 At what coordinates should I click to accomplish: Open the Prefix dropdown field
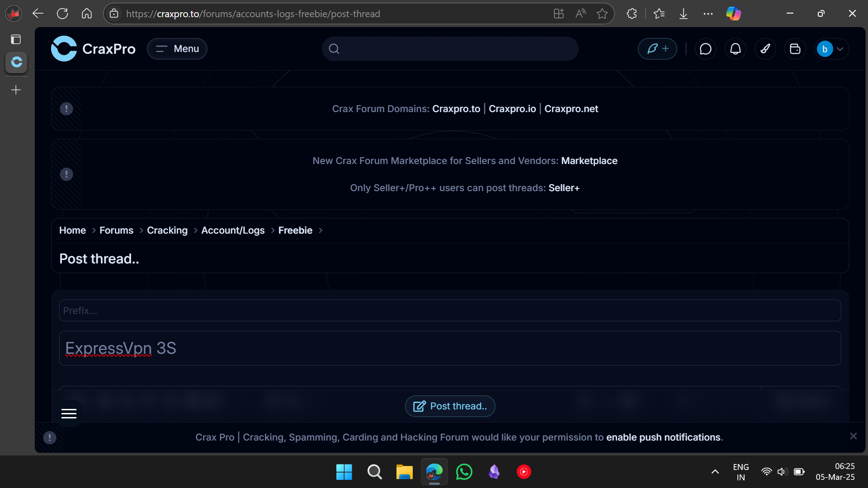[450, 310]
